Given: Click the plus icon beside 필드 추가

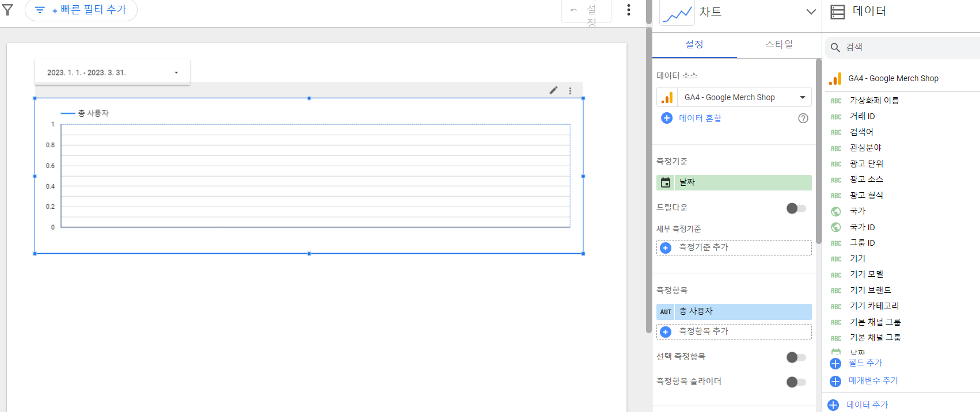Looking at the screenshot, I should click(835, 364).
